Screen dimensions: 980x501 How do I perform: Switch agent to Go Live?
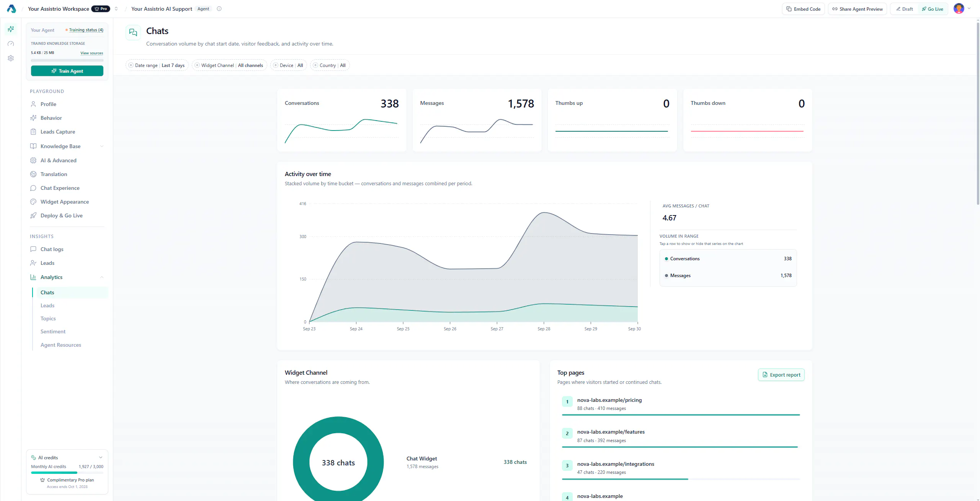tap(933, 9)
